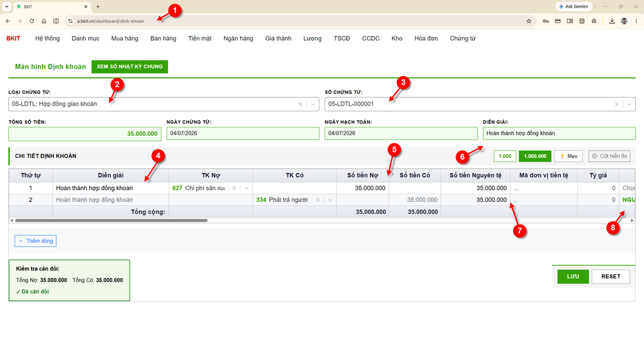644x346 pixels.
Task: Click the BKIT logo
Action: click(13, 38)
